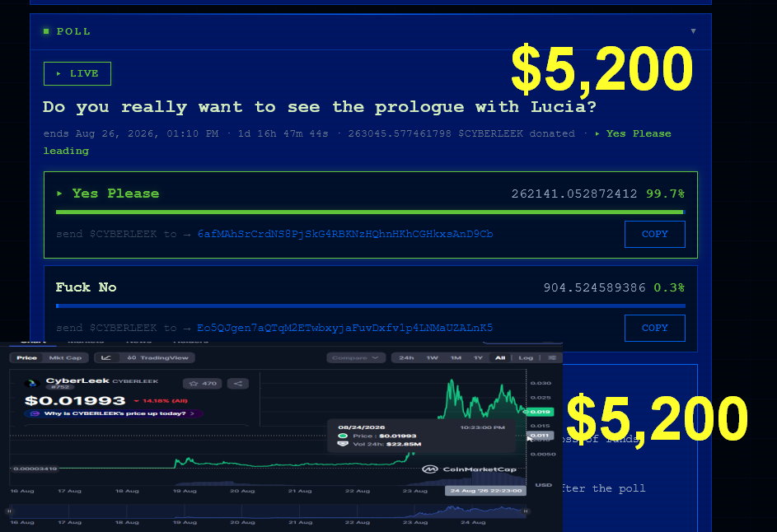777x532 pixels.
Task: Click the poll question about Lucia
Action: pos(320,107)
